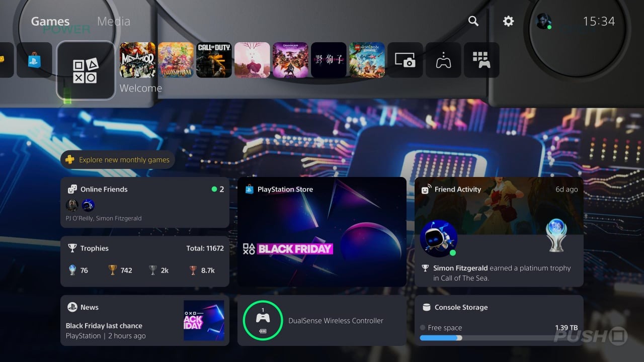The width and height of the screenshot is (644, 362).
Task: Open the controller Remote Play icon
Action: pos(443,60)
